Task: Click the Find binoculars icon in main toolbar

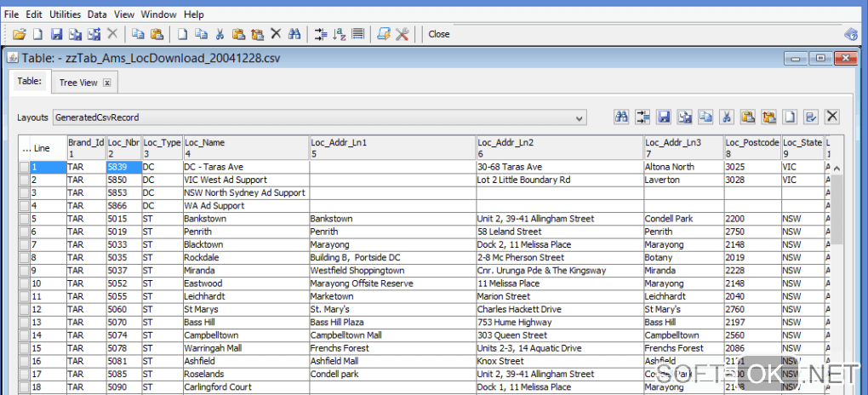Action: click(x=294, y=34)
